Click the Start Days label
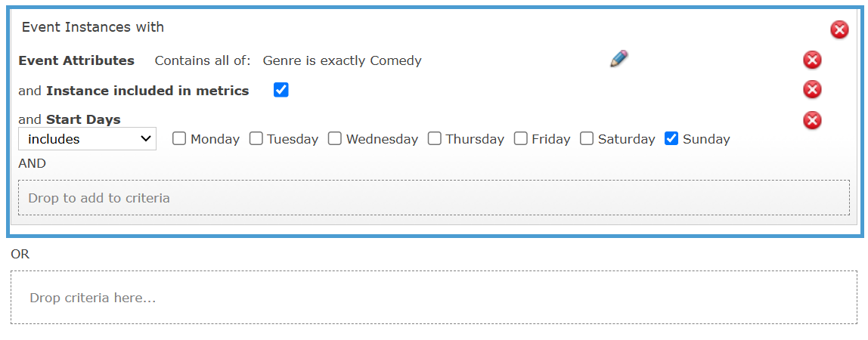Viewport: 868px width, 340px height. click(84, 119)
